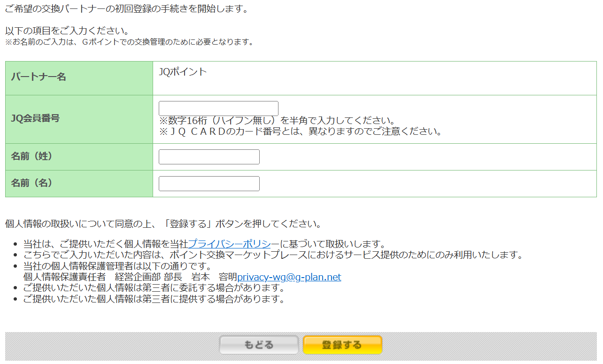Click the JQ会員番号 row label
Viewport: 603px width, 364px height.
pos(35,118)
